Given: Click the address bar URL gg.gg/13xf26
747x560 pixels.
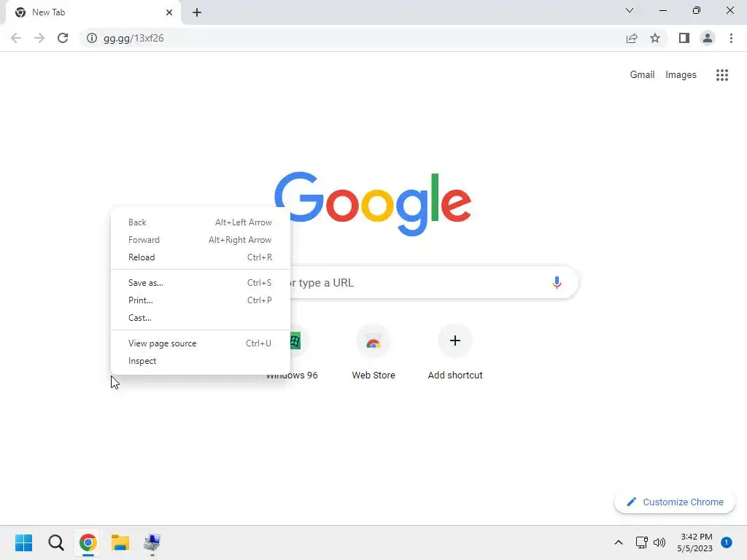Looking at the screenshot, I should [133, 38].
